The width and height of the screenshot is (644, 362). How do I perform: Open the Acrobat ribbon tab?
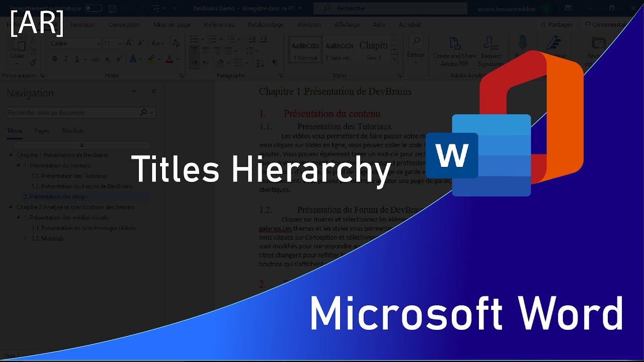click(410, 25)
